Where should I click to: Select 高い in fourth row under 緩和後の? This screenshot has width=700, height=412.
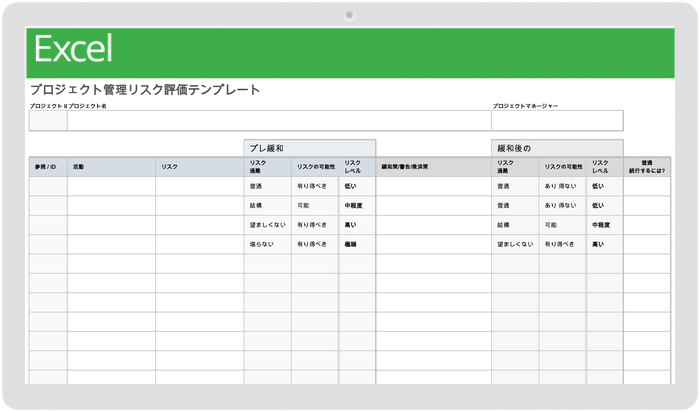pos(605,245)
